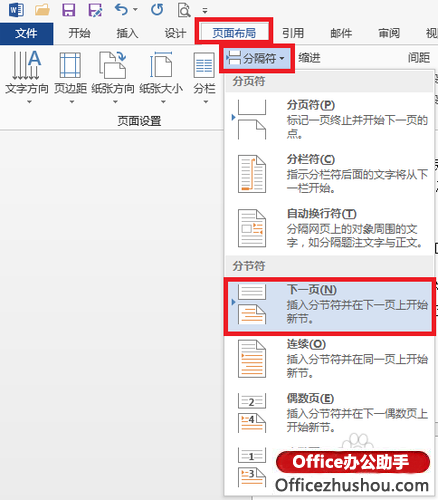The height and width of the screenshot is (500, 438).
Task: Click the 页边距 margins icon
Action: pyautogui.click(x=70, y=65)
